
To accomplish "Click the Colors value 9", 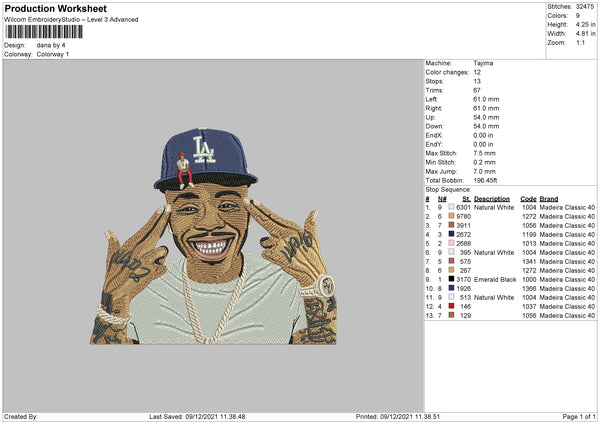I will [578, 16].
